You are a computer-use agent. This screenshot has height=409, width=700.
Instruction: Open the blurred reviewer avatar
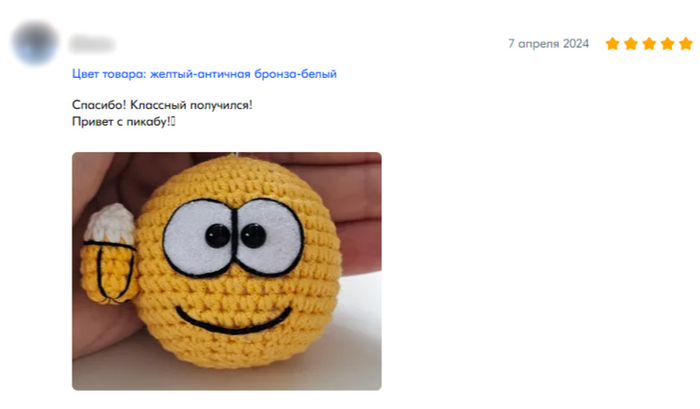point(35,43)
